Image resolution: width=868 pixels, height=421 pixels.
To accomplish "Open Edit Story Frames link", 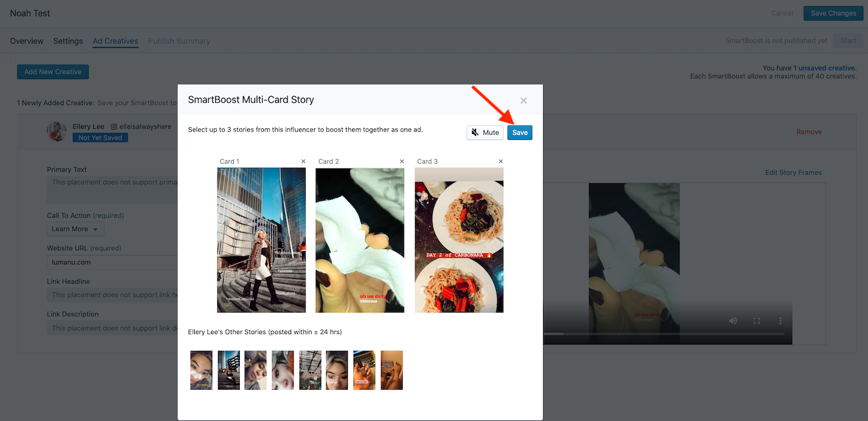I will [793, 173].
